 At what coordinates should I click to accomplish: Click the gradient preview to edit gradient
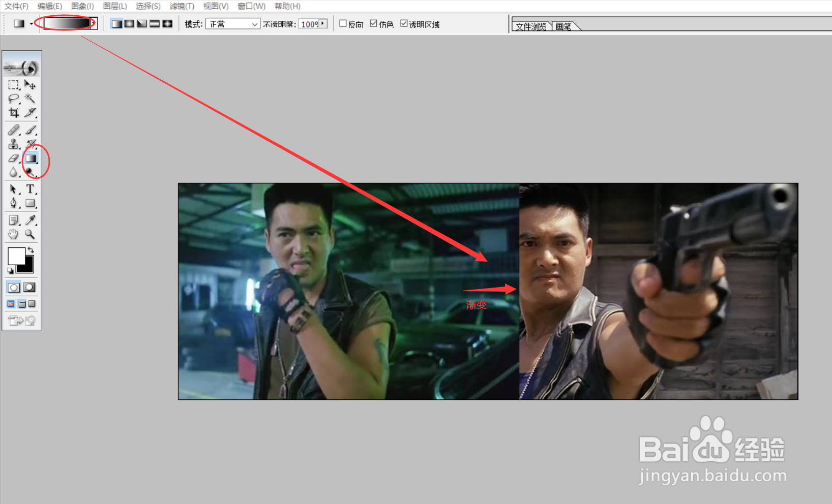coord(67,23)
